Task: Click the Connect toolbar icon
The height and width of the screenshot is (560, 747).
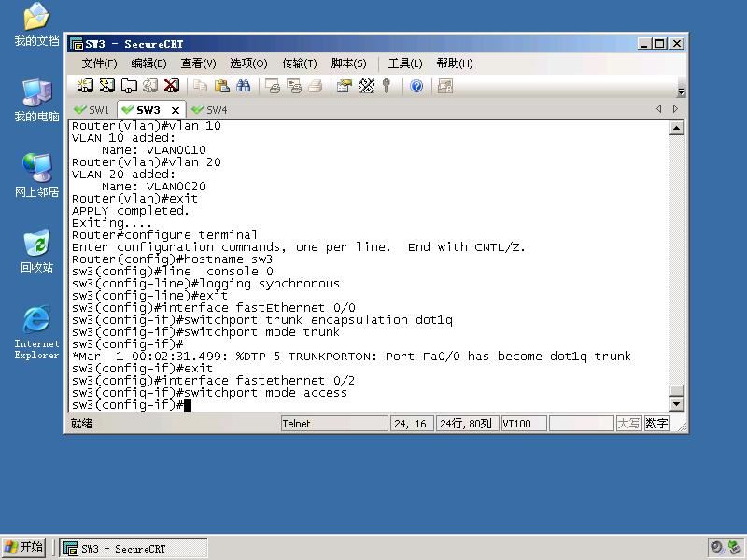Action: (86, 86)
